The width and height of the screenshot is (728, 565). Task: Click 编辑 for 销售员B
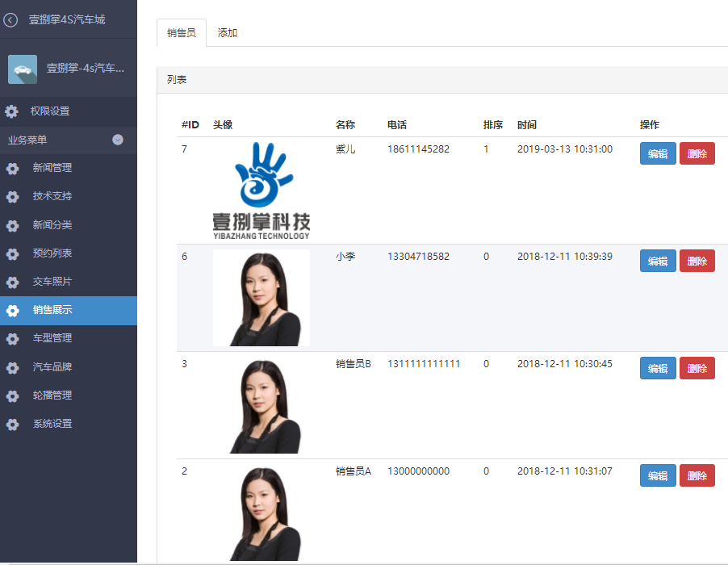click(x=658, y=368)
